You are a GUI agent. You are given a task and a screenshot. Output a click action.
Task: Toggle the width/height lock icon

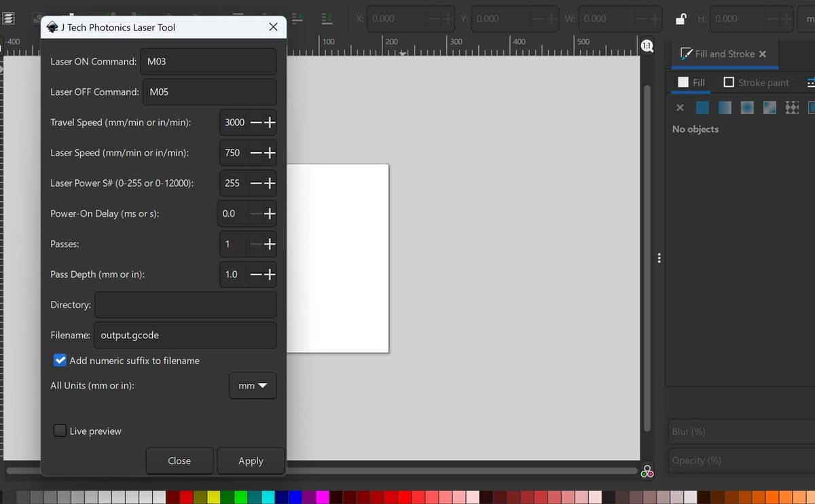pyautogui.click(x=682, y=19)
